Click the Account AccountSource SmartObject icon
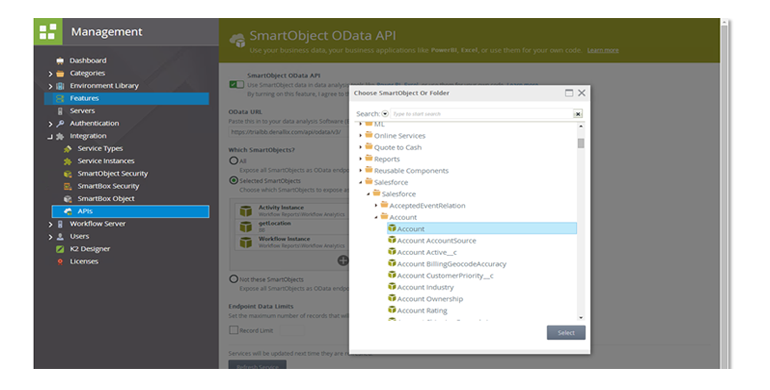This screenshot has height=390, width=770. tap(392, 240)
